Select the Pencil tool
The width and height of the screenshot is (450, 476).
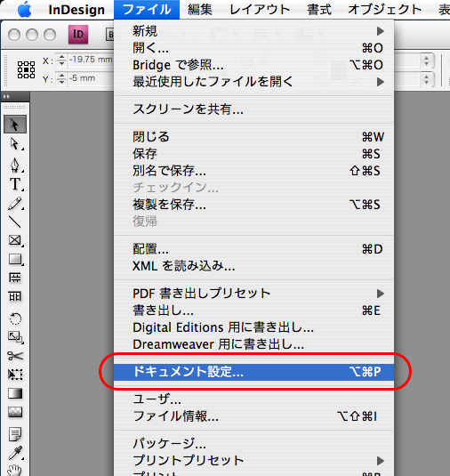tap(15, 204)
